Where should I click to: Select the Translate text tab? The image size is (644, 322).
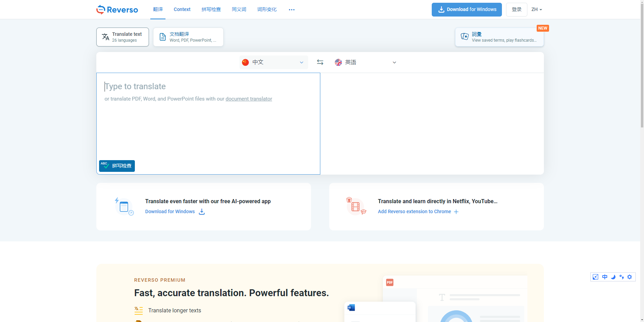122,37
